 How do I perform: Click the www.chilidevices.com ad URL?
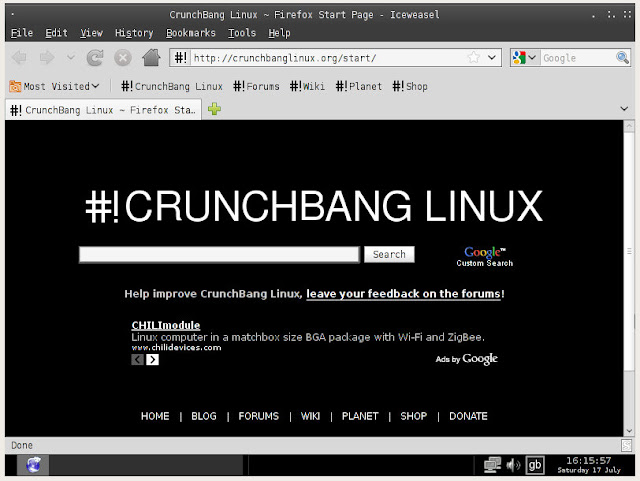pyautogui.click(x=176, y=348)
